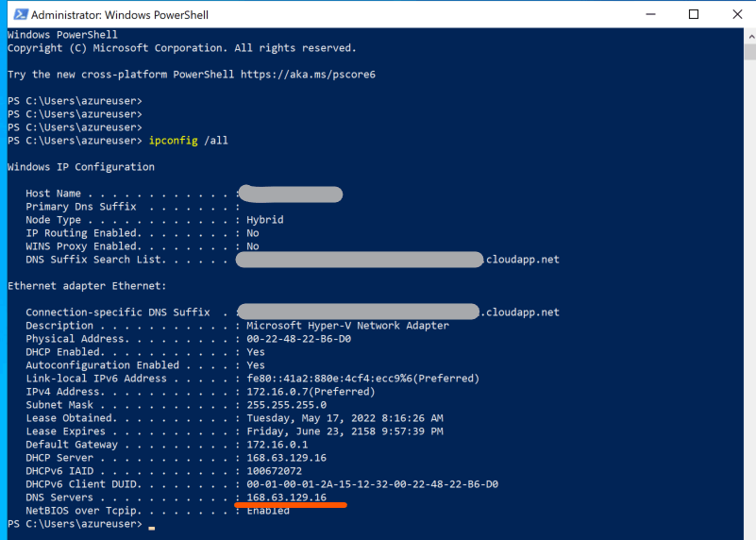Click 'DHCP Enabled' Yes value
Image resolution: width=756 pixels, height=540 pixels.
point(256,352)
